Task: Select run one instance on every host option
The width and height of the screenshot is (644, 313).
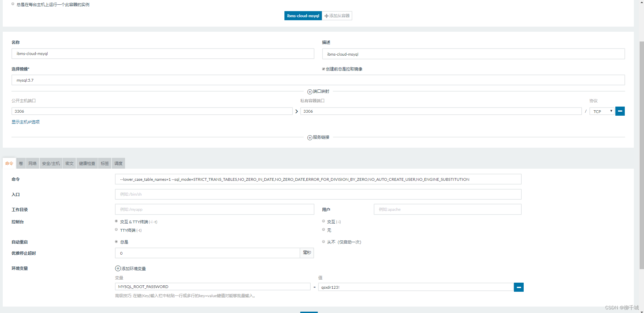Action: pos(13,4)
